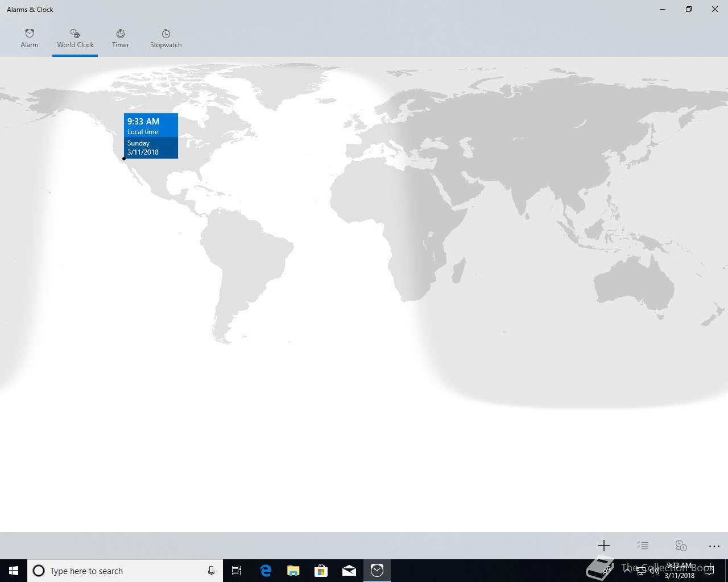Image resolution: width=728 pixels, height=582 pixels.
Task: Open Microsoft Store from taskbar
Action: 321,571
